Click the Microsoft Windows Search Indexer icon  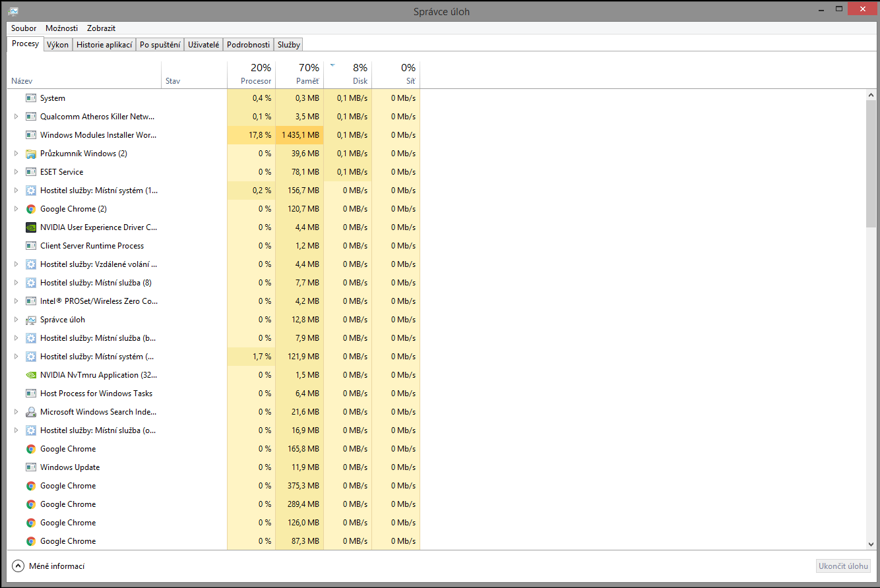pos(30,412)
